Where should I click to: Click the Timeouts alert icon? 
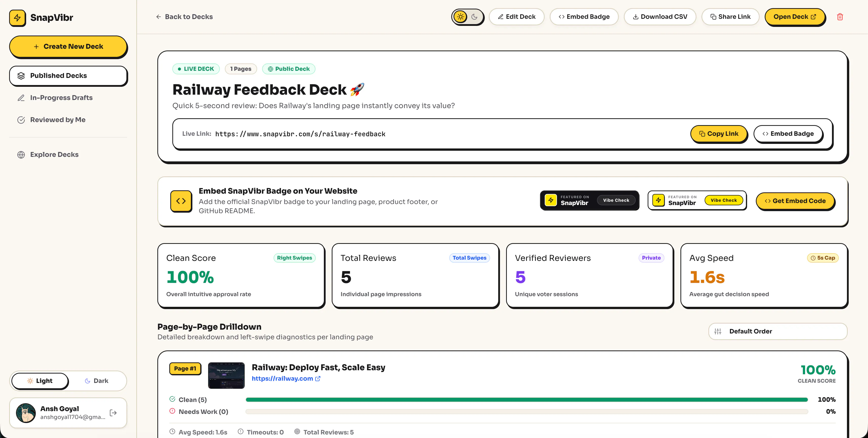coord(241,432)
